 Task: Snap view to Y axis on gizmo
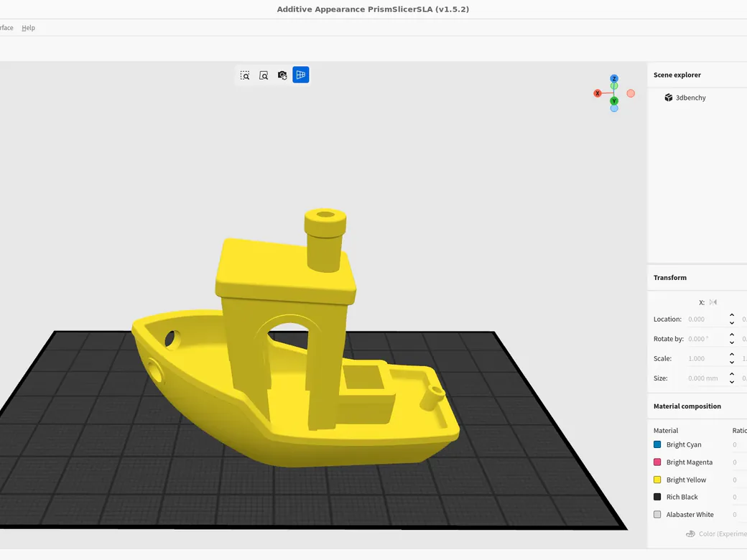click(x=614, y=101)
